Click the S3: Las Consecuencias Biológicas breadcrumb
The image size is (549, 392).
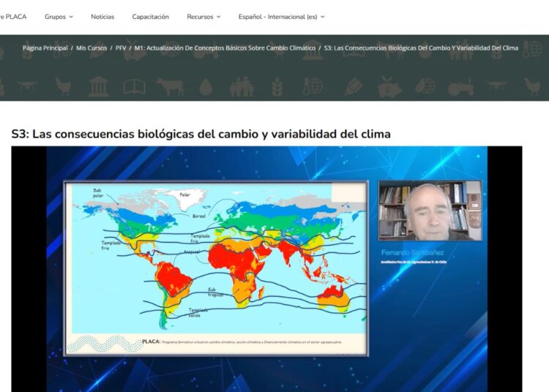tap(420, 48)
